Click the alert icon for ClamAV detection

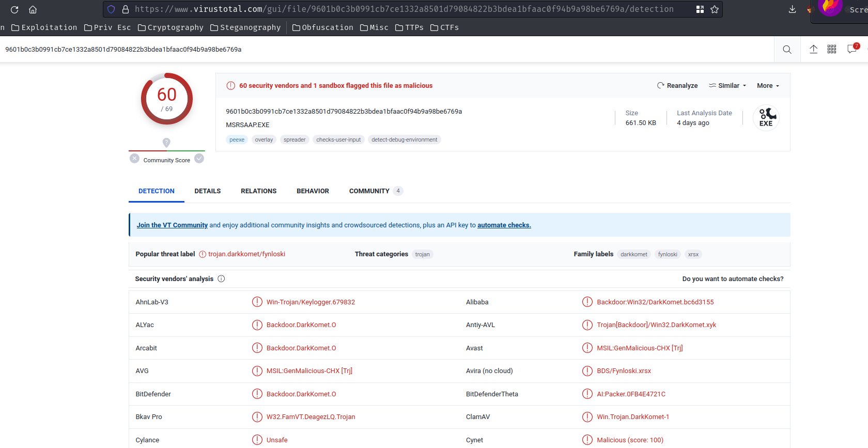tap(587, 417)
